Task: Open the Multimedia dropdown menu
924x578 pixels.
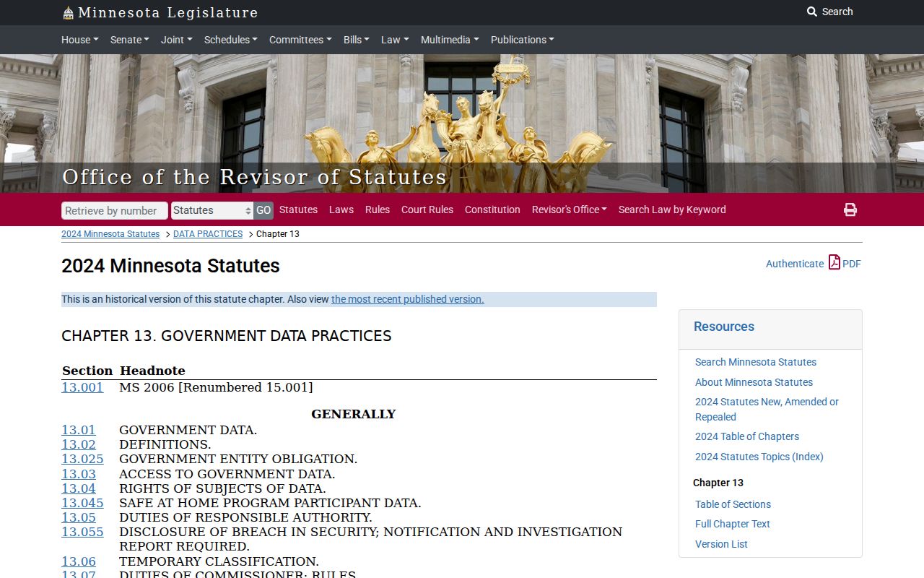Action: [450, 40]
